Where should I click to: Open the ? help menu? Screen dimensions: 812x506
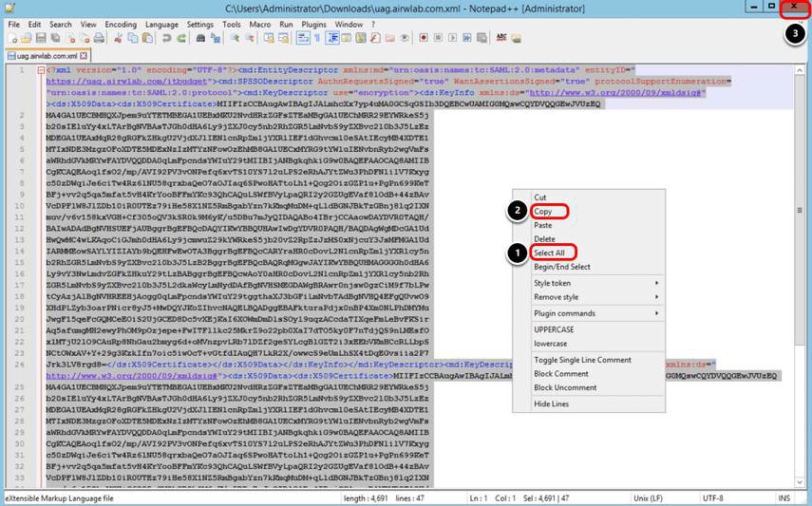(x=373, y=25)
